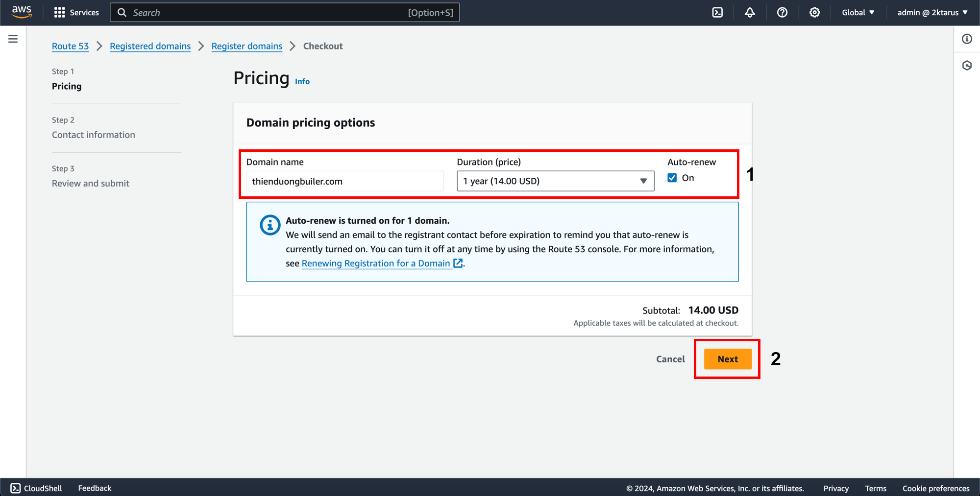Click the Checkout breadcrumb text
Screen dimensions: 980x496
tap(323, 46)
